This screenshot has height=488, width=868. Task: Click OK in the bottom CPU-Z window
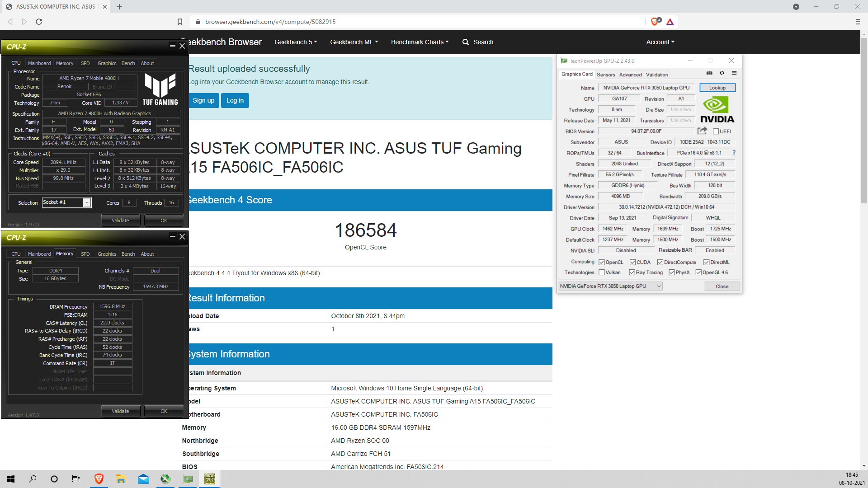(164, 411)
